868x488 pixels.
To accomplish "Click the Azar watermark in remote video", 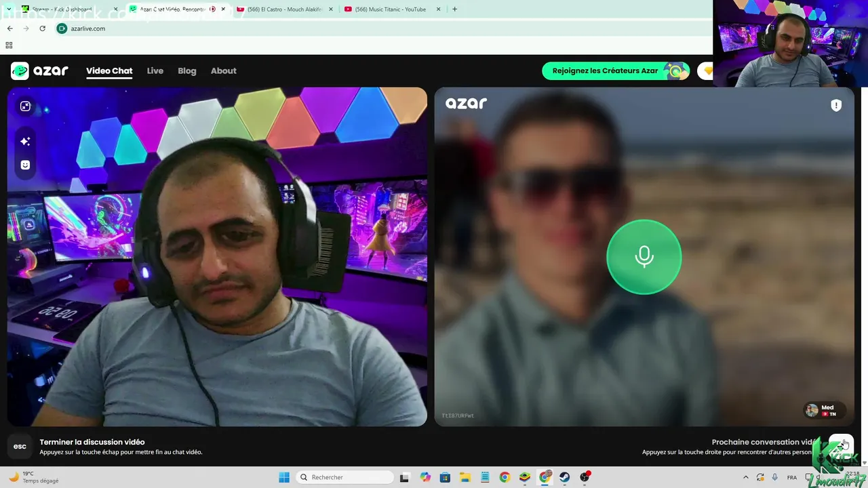I will tap(466, 103).
